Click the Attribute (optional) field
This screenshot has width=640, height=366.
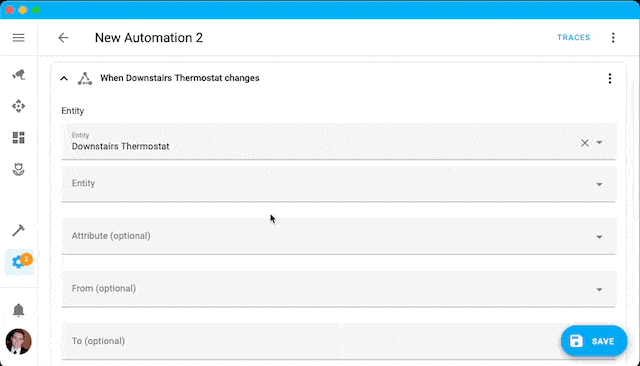pyautogui.click(x=338, y=236)
